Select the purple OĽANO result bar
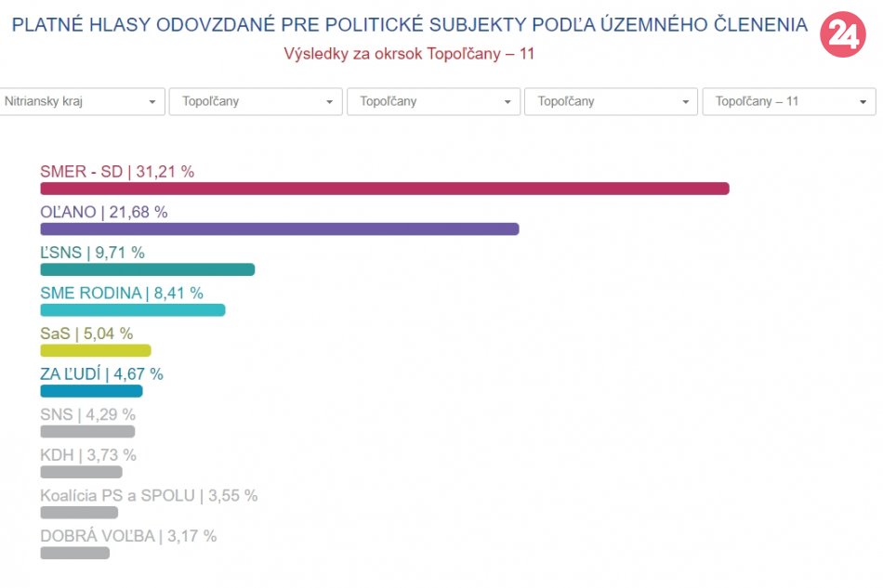The image size is (883, 588). click(x=279, y=229)
